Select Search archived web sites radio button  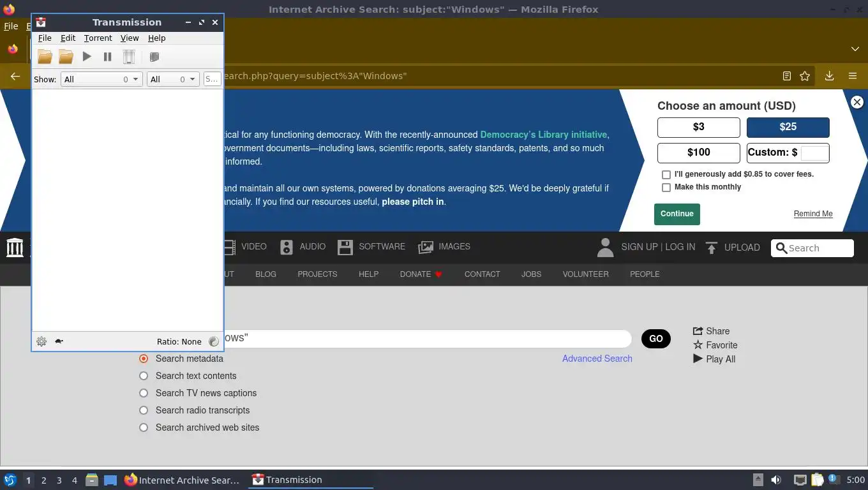coord(144,427)
